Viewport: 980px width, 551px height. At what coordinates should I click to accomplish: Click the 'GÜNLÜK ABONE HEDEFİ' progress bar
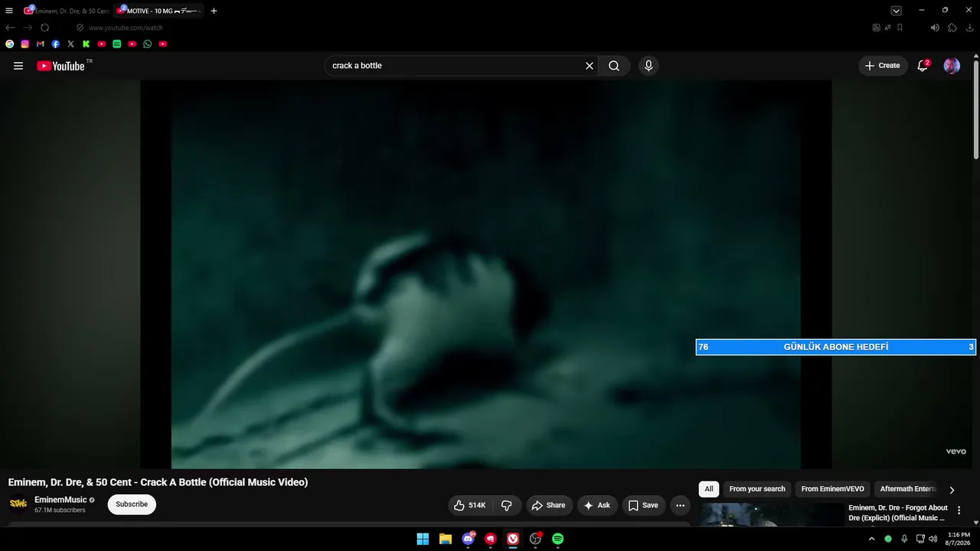pos(835,347)
